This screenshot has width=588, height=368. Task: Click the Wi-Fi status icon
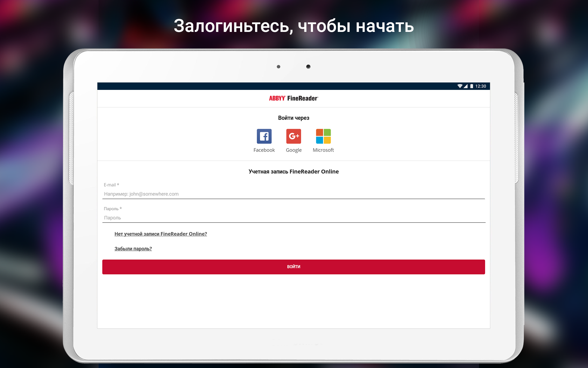pyautogui.click(x=460, y=86)
